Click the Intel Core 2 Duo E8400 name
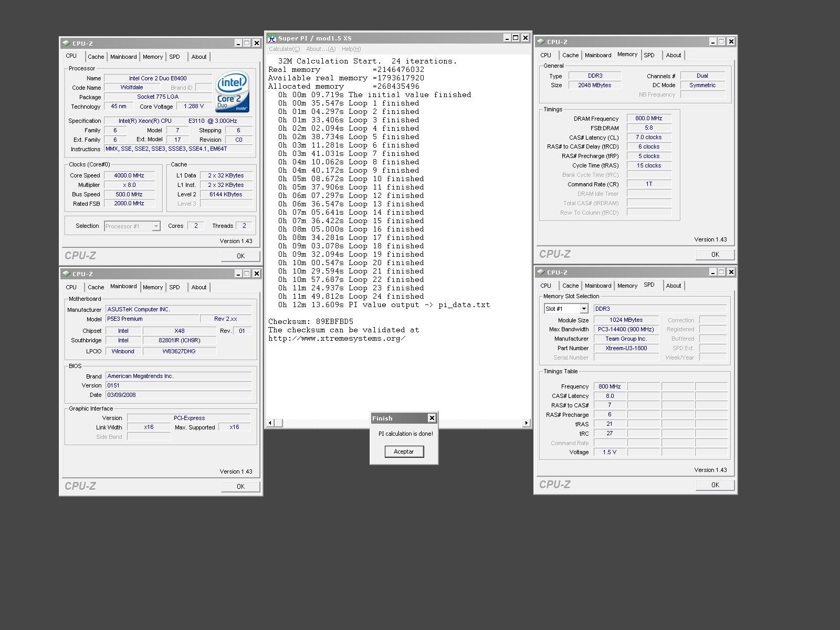Screen dimensions: 840x630 158,78
